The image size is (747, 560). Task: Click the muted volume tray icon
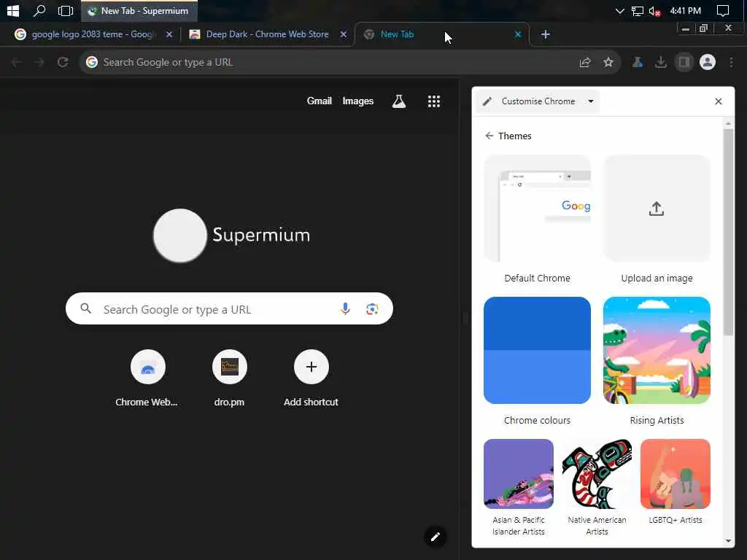pos(655,10)
